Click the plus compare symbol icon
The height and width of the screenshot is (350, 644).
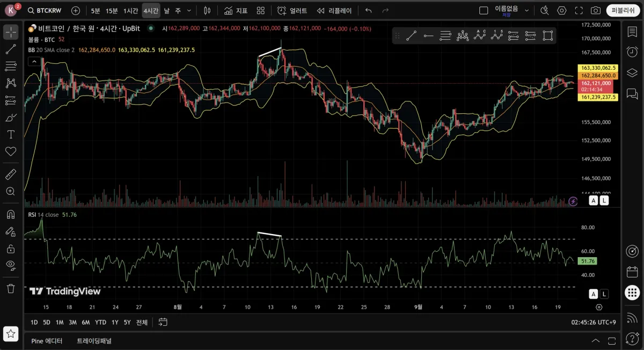tap(76, 11)
